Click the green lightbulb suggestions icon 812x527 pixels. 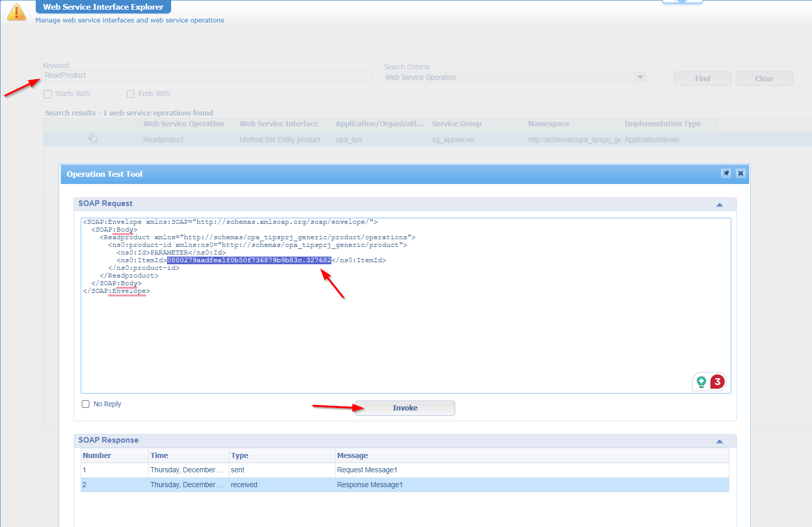[701, 382]
